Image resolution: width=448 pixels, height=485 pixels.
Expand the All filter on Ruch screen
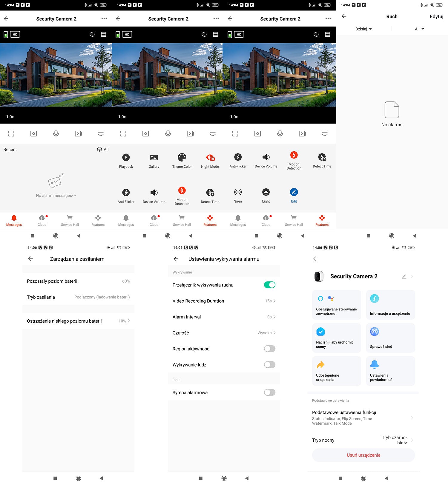click(419, 29)
